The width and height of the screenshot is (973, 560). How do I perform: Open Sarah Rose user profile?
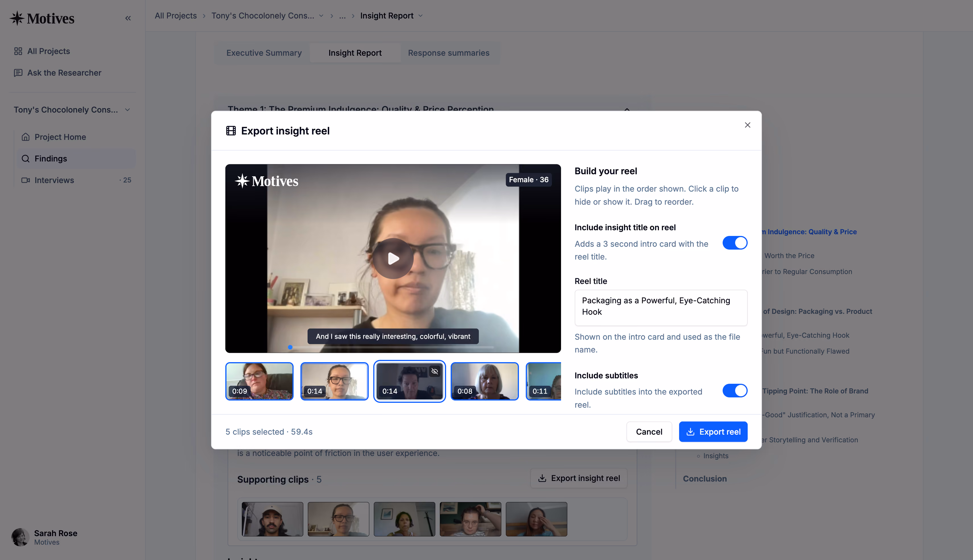click(x=44, y=537)
